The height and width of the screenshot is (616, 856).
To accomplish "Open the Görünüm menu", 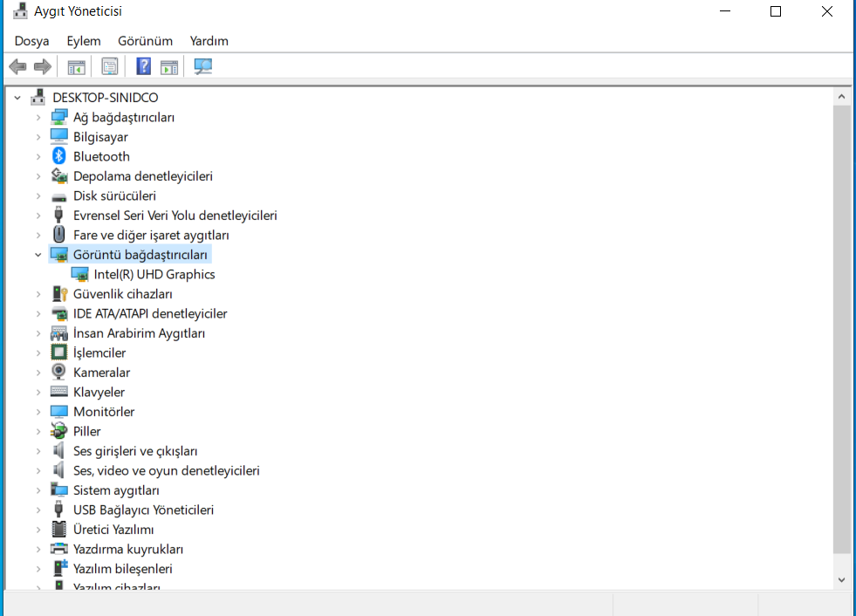I will (145, 41).
